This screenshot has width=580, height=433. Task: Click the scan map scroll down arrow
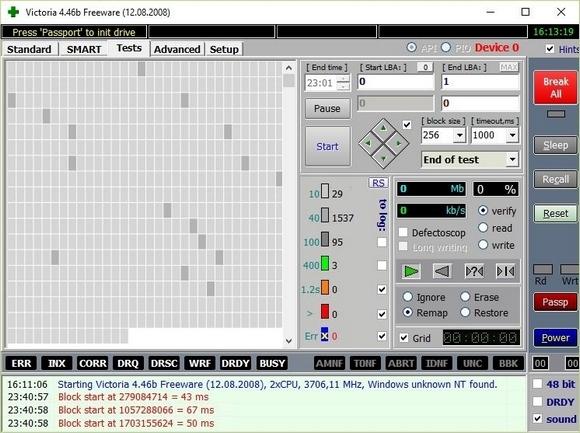pos(289,341)
